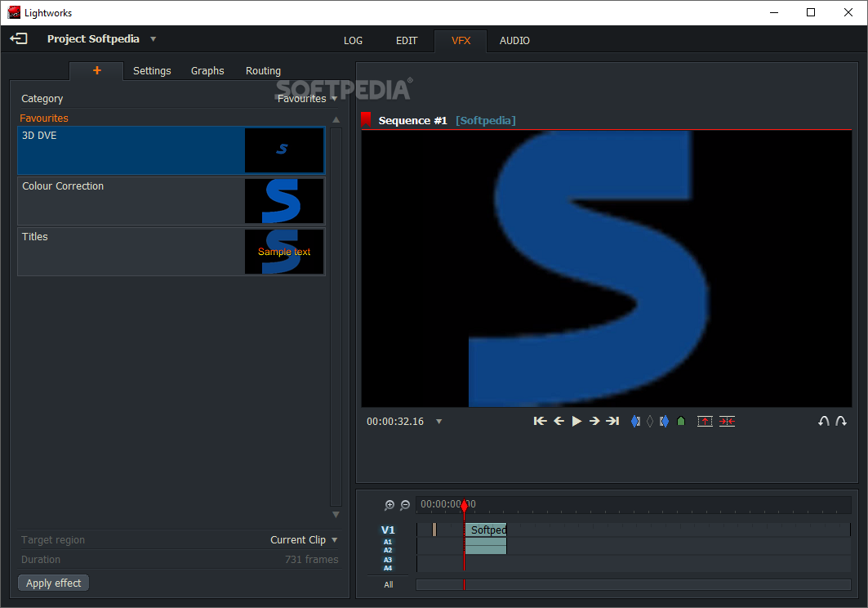Zoom in the timeline
The height and width of the screenshot is (608, 868).
pos(389,505)
